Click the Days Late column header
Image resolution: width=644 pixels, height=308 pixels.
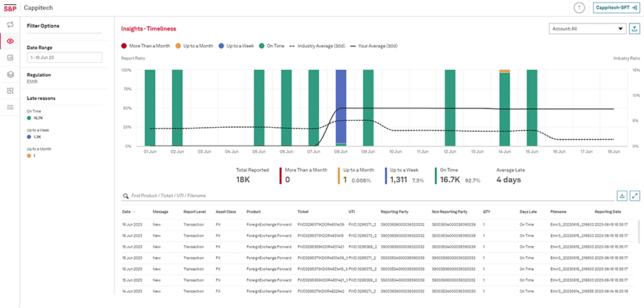pos(528,212)
